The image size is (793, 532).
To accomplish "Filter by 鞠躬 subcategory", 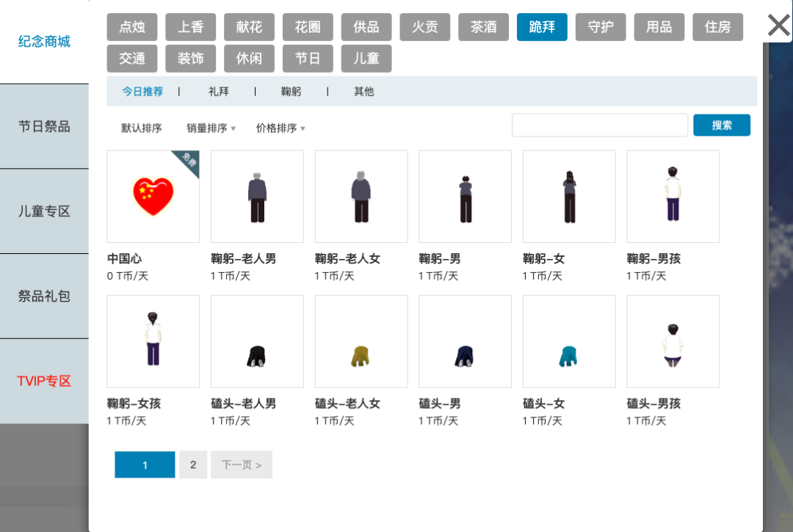I will click(x=291, y=92).
